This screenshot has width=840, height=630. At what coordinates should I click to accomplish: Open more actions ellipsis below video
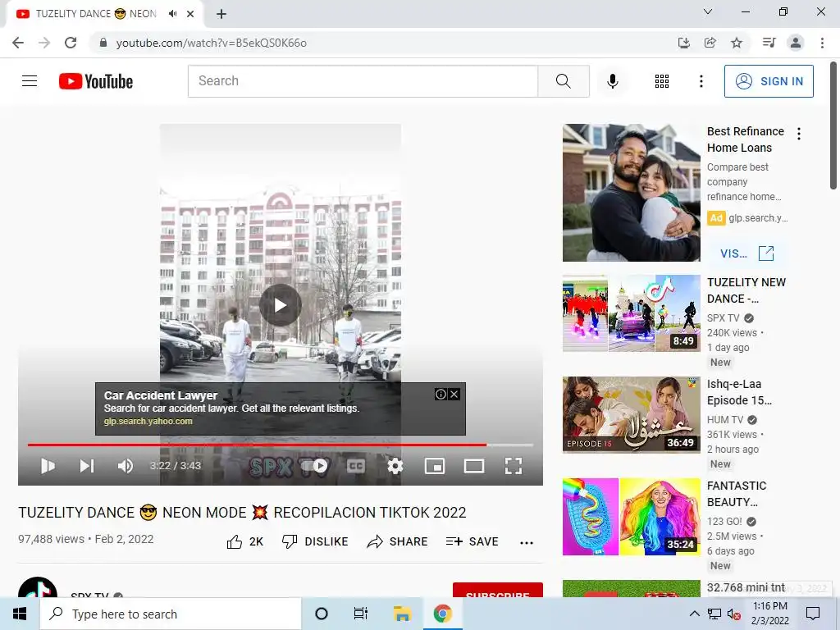tap(527, 543)
